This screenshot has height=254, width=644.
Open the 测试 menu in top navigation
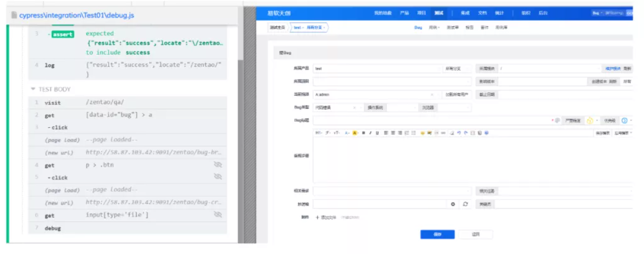(x=438, y=13)
